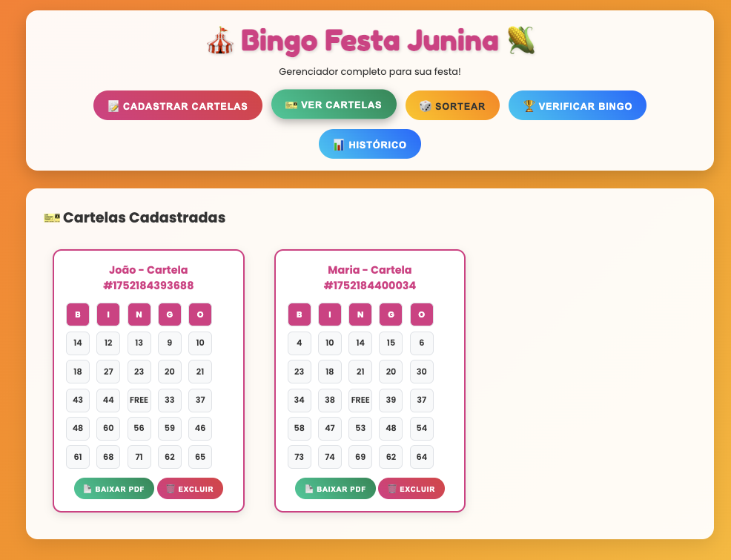Switch to the Ver Cartelas view
Image resolution: width=731 pixels, height=560 pixels.
(x=334, y=104)
